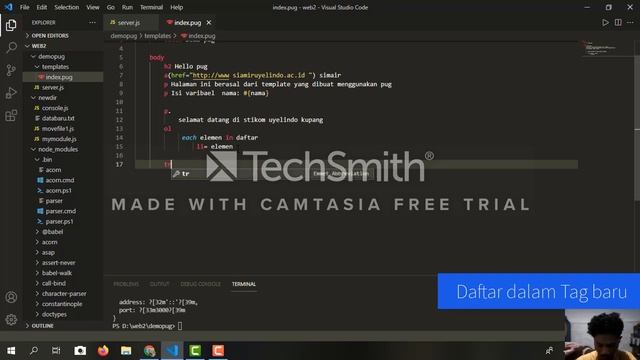Open Explorer panel More Actions ellipsis
This screenshot has width=640, height=360.
(x=92, y=22)
